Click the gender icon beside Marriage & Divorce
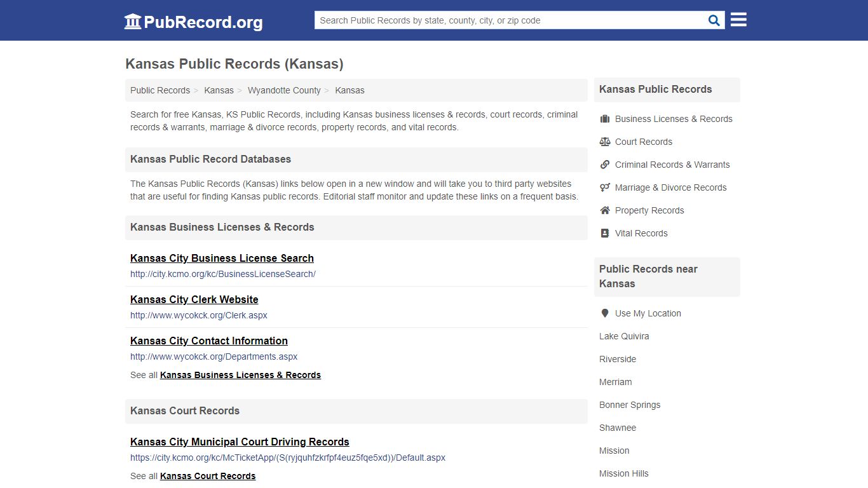 click(605, 187)
